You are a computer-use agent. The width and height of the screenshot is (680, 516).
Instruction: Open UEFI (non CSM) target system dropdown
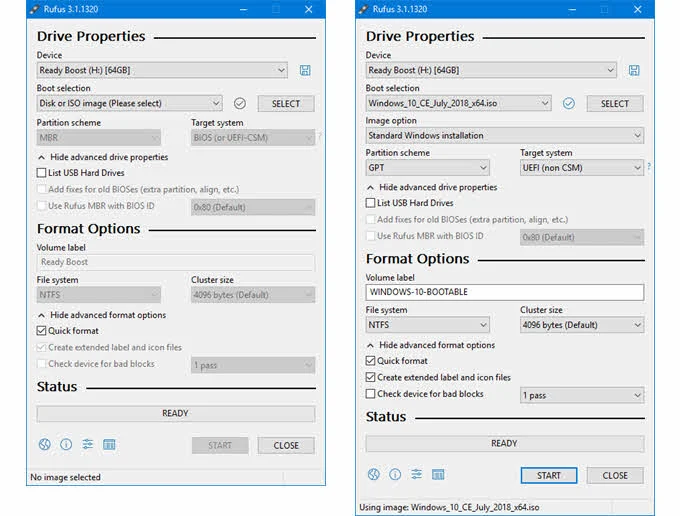click(x=582, y=168)
